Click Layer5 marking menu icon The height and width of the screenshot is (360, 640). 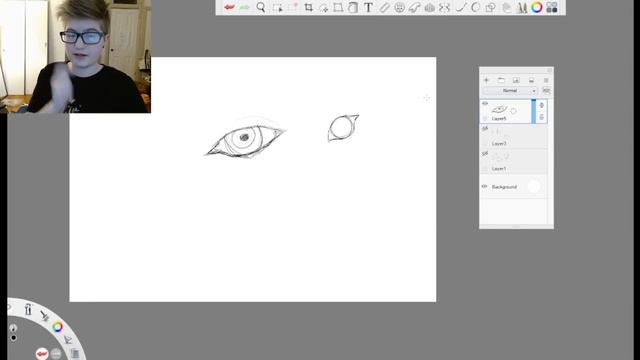click(542, 105)
